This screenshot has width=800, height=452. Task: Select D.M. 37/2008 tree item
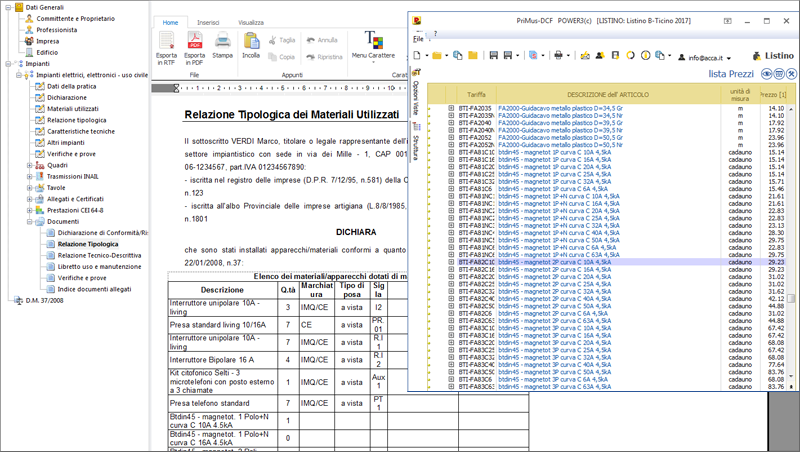(44, 300)
